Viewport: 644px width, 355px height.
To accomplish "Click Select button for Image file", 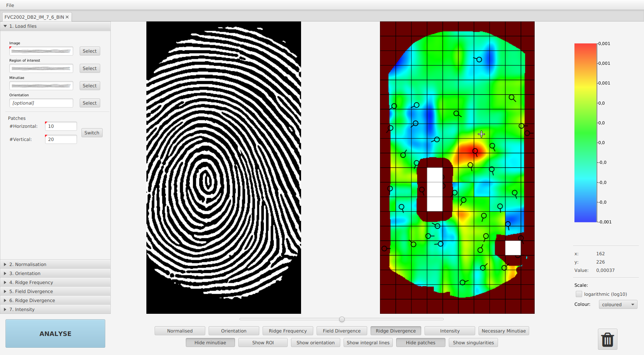I will (90, 51).
